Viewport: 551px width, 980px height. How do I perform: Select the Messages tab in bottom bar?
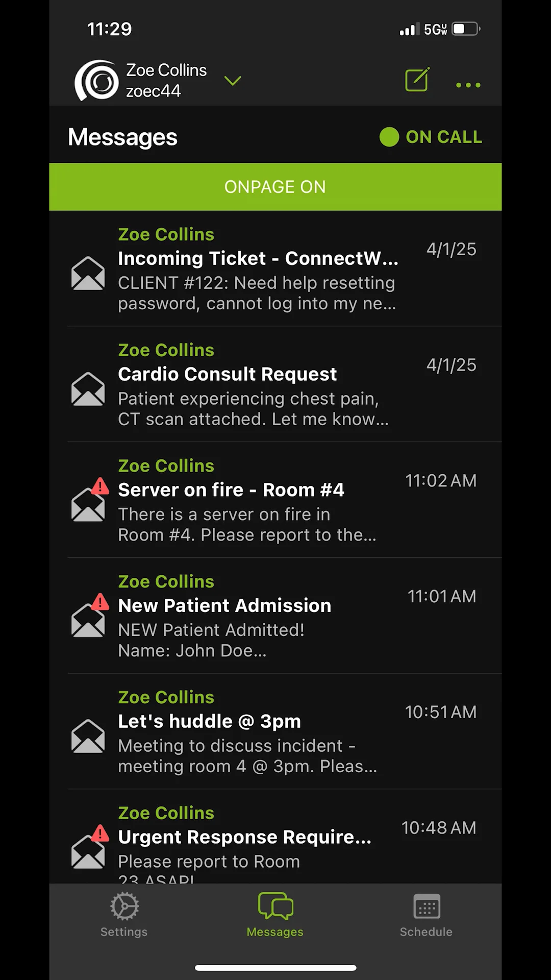[x=275, y=915]
